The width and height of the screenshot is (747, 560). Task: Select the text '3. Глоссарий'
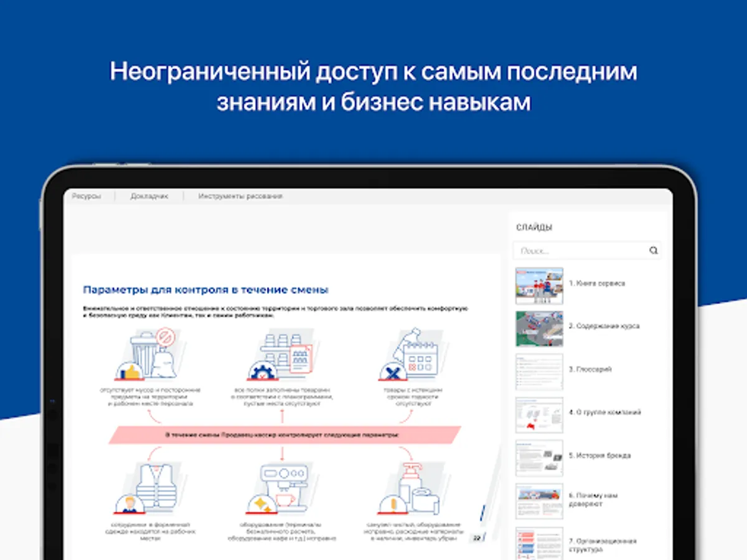coord(590,369)
